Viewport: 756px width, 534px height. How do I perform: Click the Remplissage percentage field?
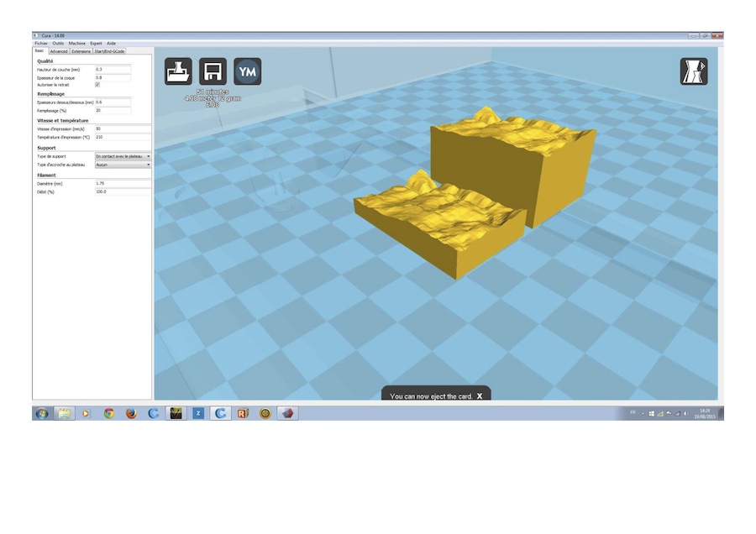tap(113, 110)
